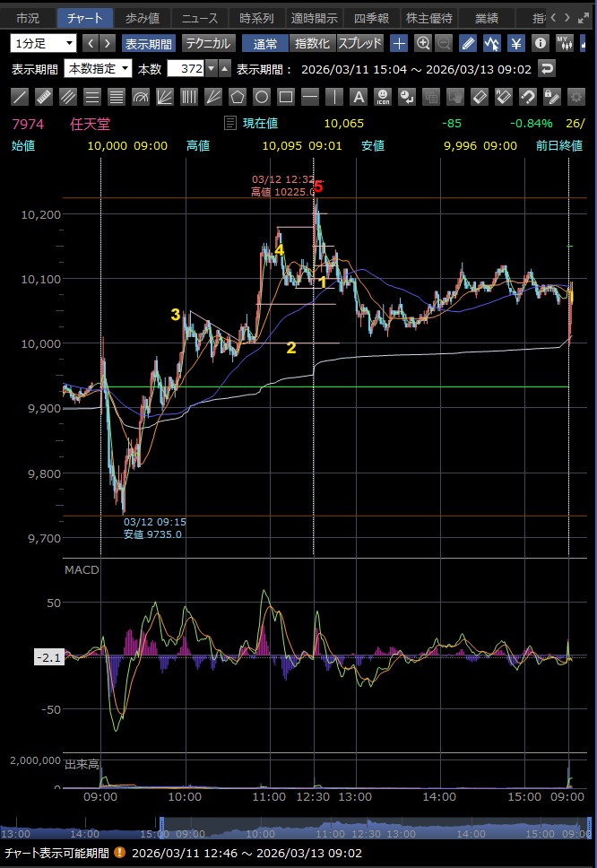The width and height of the screenshot is (597, 868).
Task: Open the 本数指定 period type dropdown
Action: pos(99,69)
